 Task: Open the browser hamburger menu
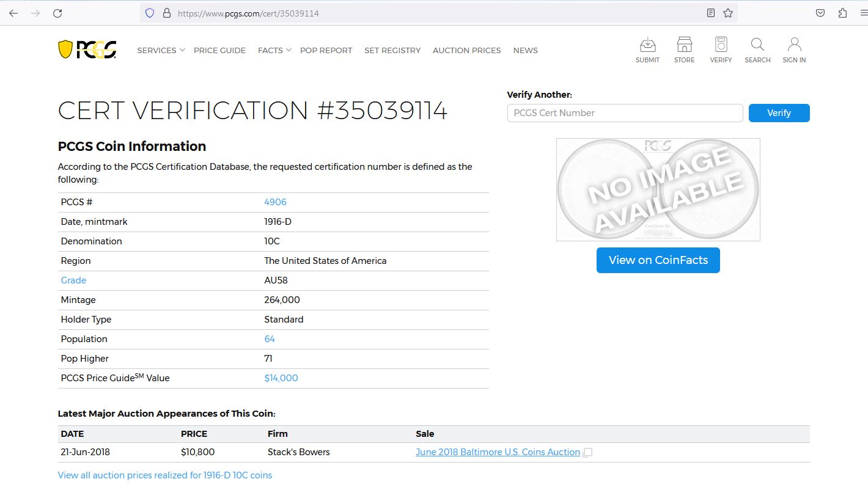863,13
